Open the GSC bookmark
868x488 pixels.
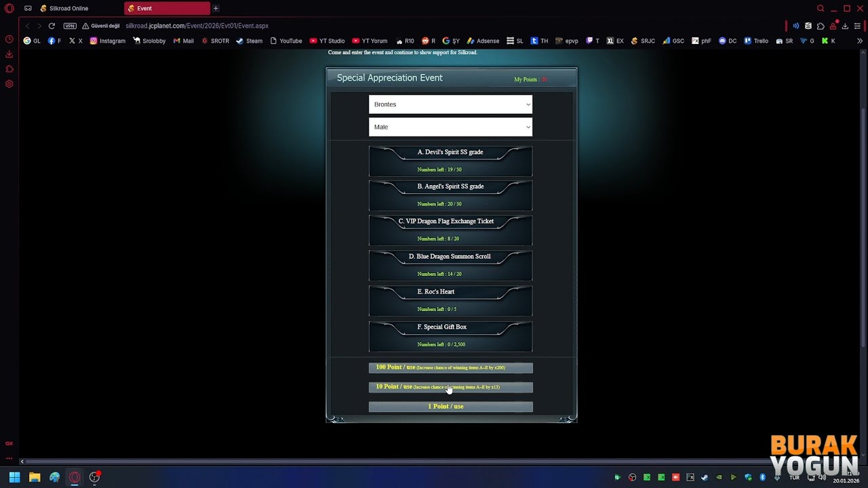pos(673,41)
